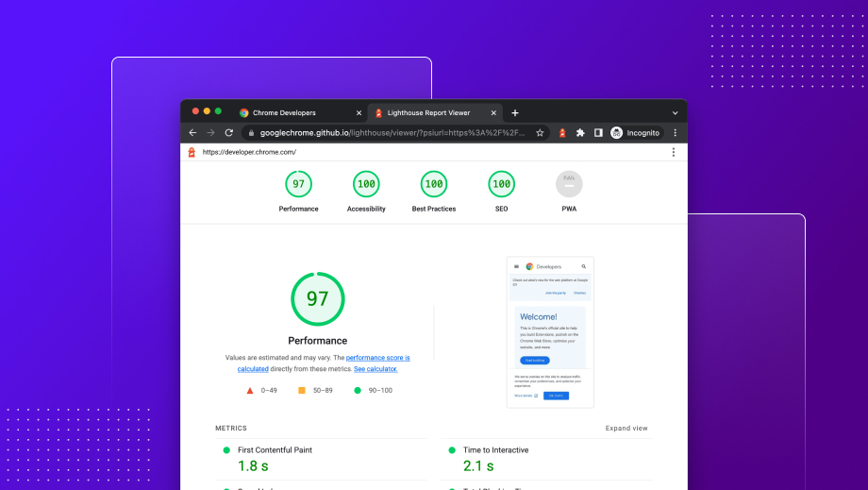Click the '1.8 s' metric value

tap(253, 466)
